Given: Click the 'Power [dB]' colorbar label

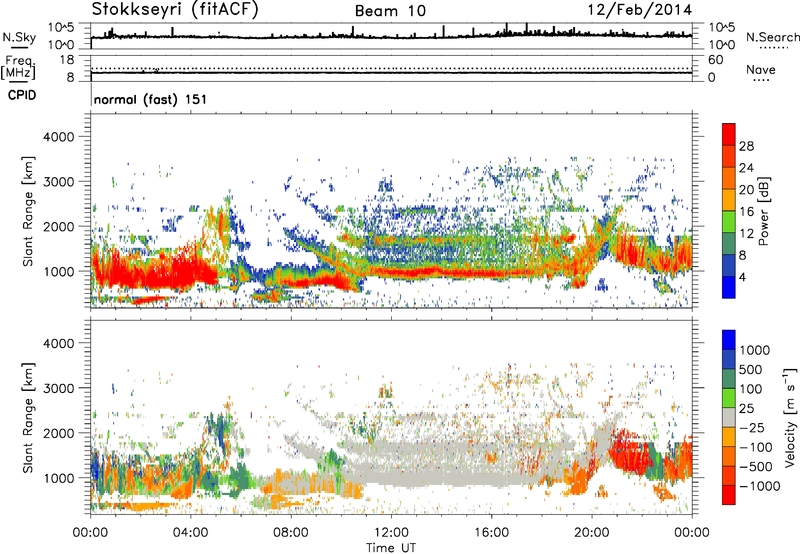Looking at the screenshot, I should click(x=764, y=211).
